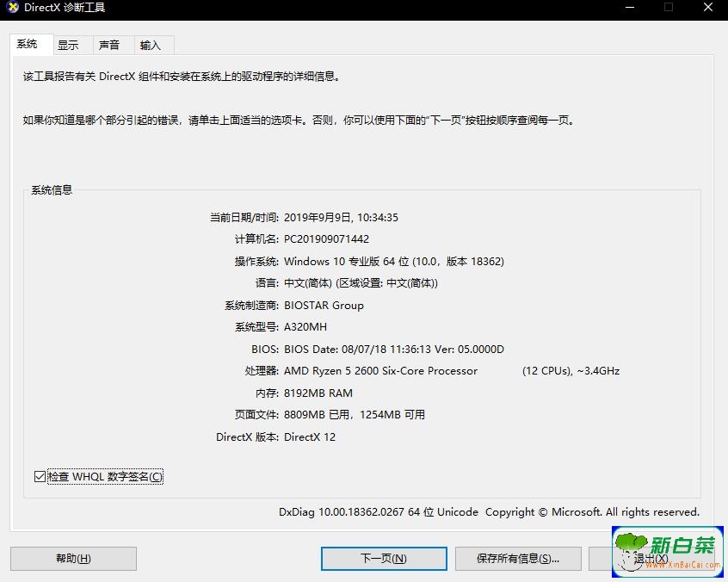The image size is (728, 582).
Task: Click the DirectX title bar icon
Action: [13, 7]
